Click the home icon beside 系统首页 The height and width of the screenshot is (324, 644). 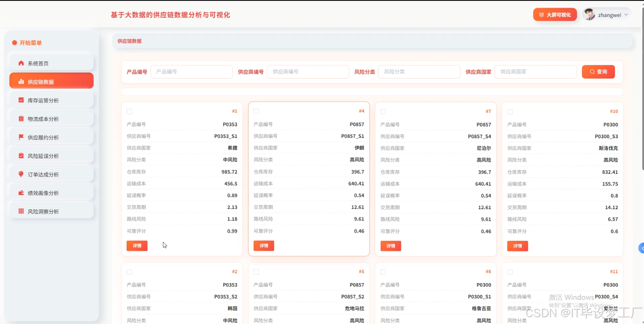pyautogui.click(x=21, y=63)
